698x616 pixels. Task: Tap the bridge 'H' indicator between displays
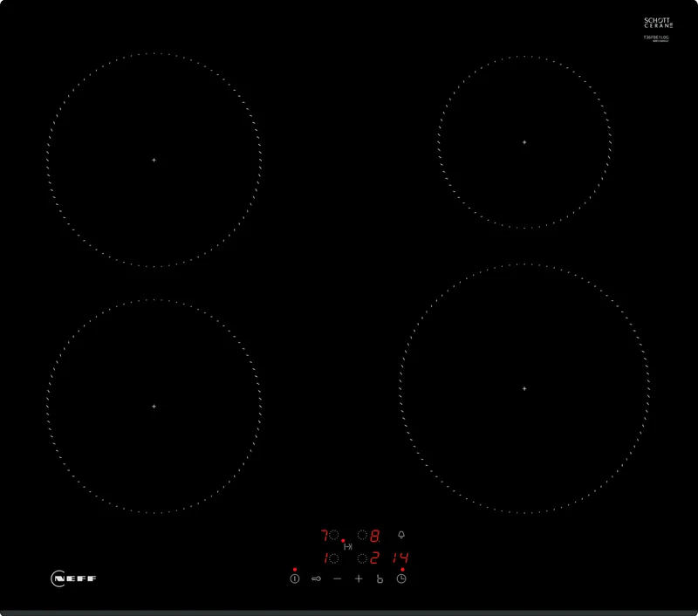(348, 546)
